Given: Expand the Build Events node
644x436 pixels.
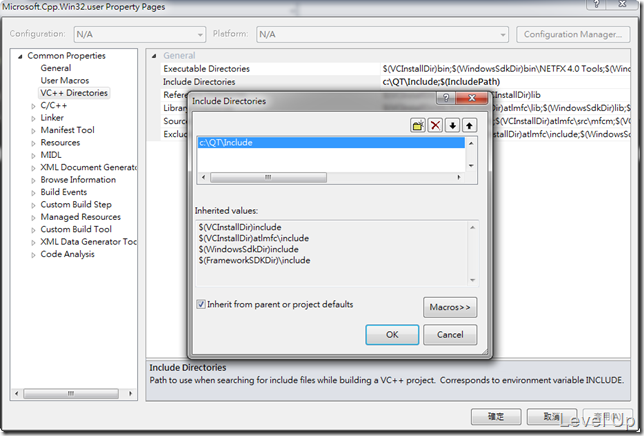Looking at the screenshot, I should 33,193.
